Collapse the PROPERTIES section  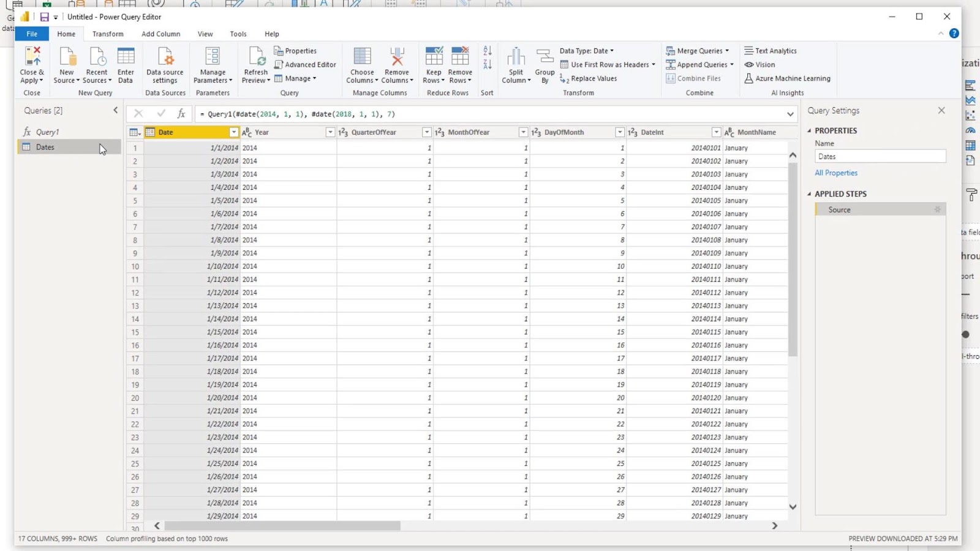point(809,131)
